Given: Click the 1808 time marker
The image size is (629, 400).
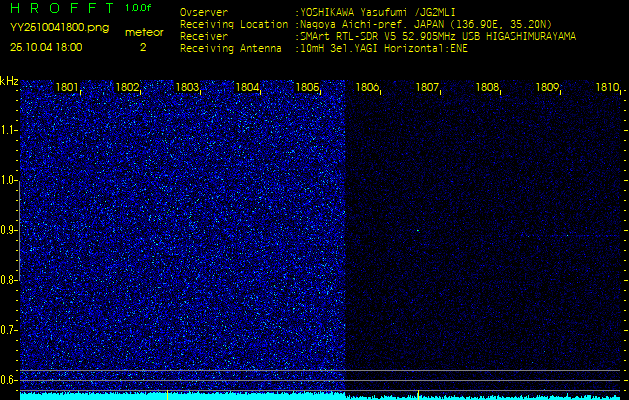Looking at the screenshot, I should [x=487, y=87].
